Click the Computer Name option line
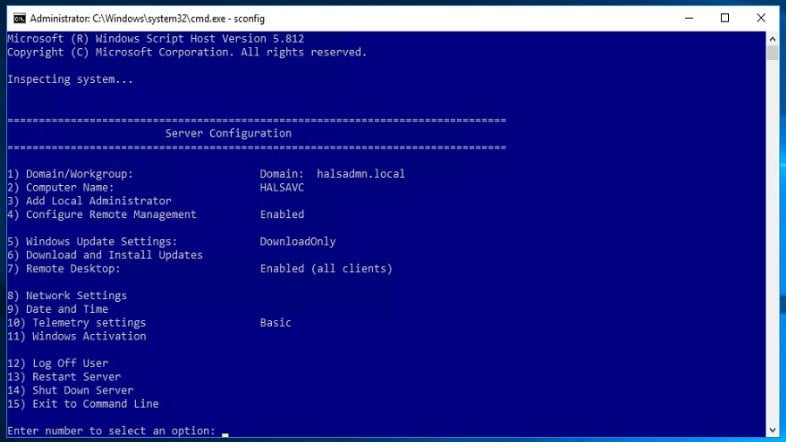The height and width of the screenshot is (442, 786). (x=61, y=187)
